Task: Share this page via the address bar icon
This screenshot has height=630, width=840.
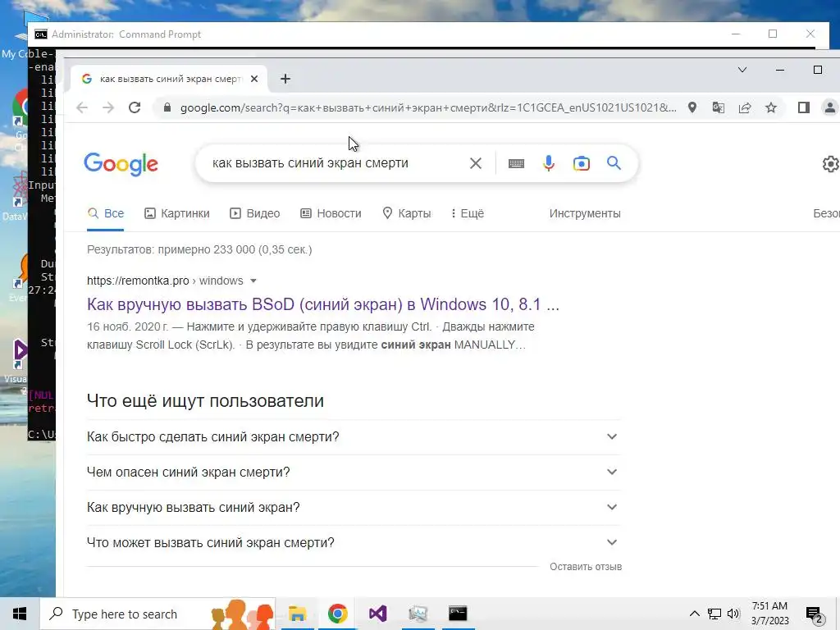Action: [745, 107]
